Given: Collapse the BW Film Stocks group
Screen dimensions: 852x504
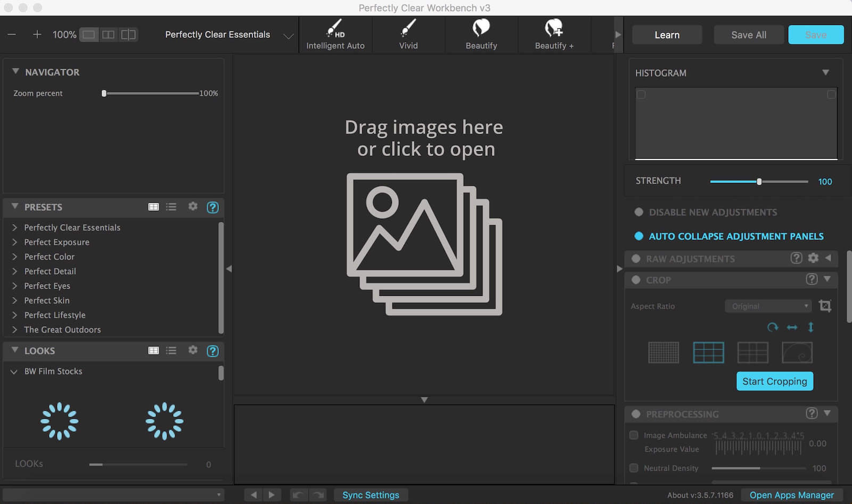Looking at the screenshot, I should point(14,371).
